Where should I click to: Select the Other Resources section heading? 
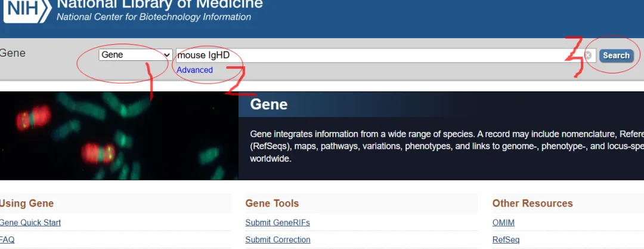pos(532,204)
